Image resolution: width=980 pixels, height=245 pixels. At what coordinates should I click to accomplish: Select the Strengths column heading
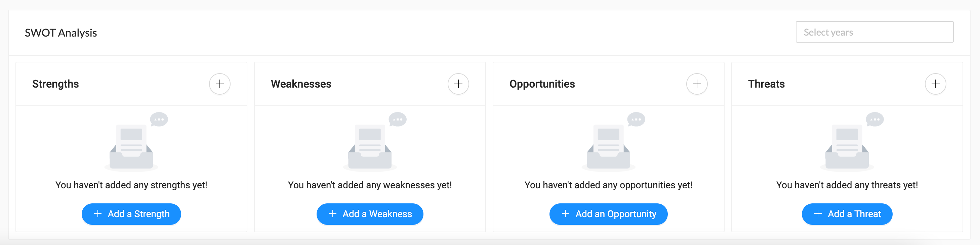coord(55,84)
